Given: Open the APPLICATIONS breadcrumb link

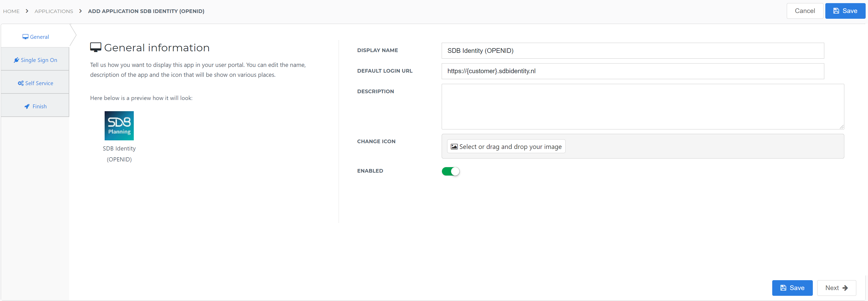Looking at the screenshot, I should [54, 11].
